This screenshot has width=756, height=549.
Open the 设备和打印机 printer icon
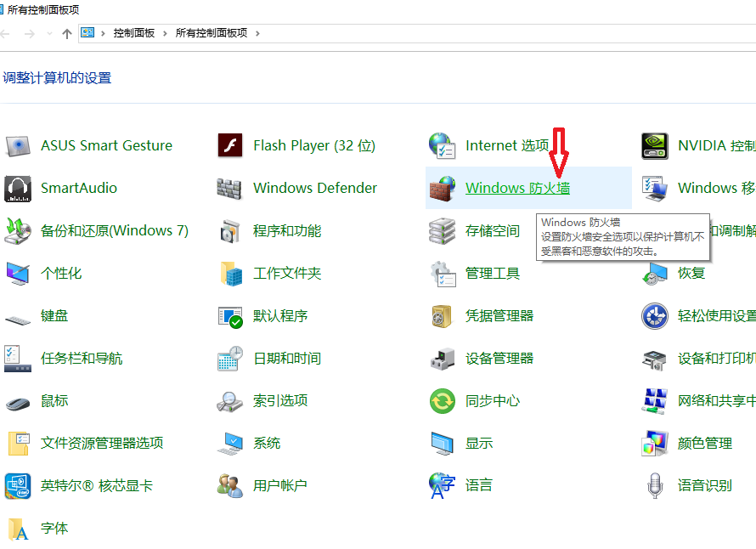tap(654, 360)
